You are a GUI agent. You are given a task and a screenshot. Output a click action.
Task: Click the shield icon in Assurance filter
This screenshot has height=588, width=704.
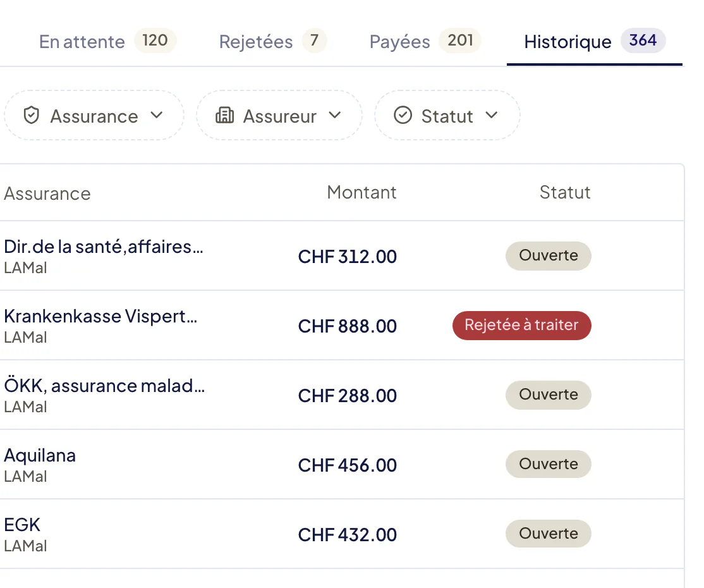coord(32,116)
